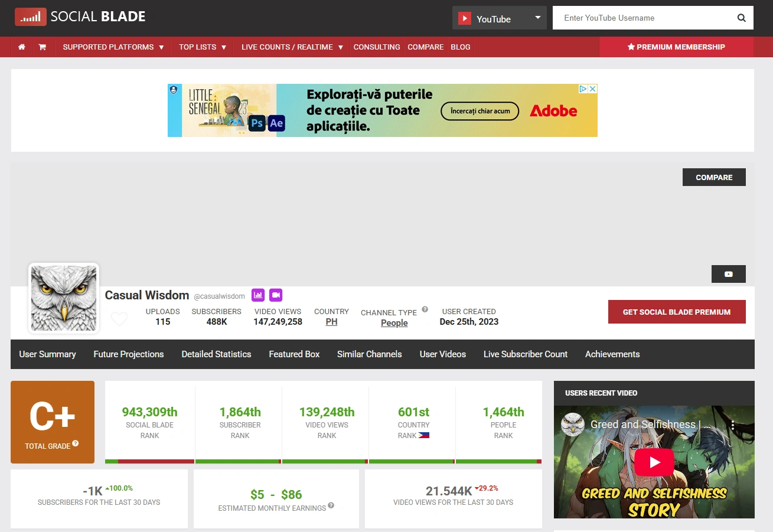This screenshot has height=532, width=773.
Task: Open the channel's YouTube icon button
Action: (729, 274)
